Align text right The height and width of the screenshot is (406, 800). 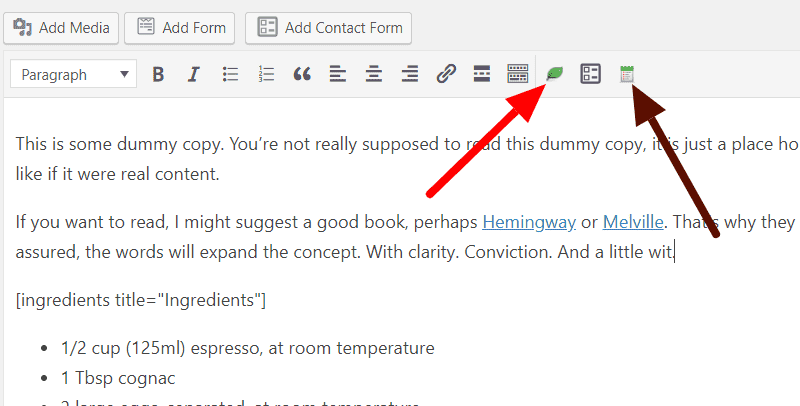(410, 74)
